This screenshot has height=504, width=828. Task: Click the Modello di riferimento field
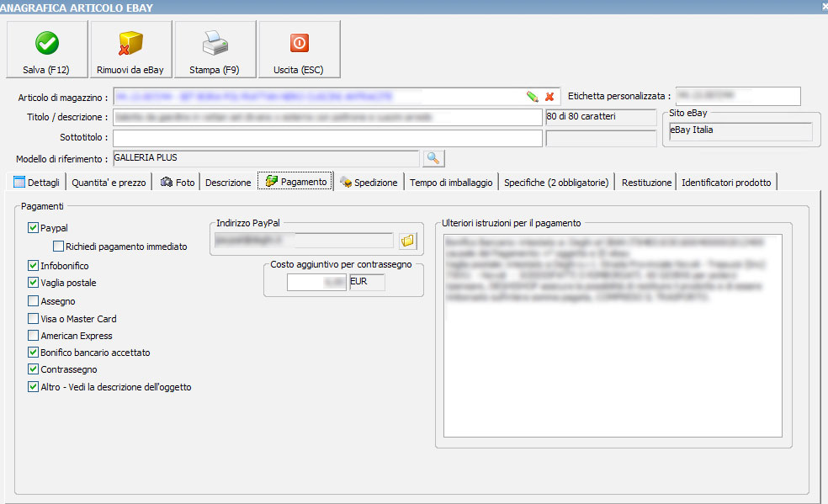(x=266, y=158)
